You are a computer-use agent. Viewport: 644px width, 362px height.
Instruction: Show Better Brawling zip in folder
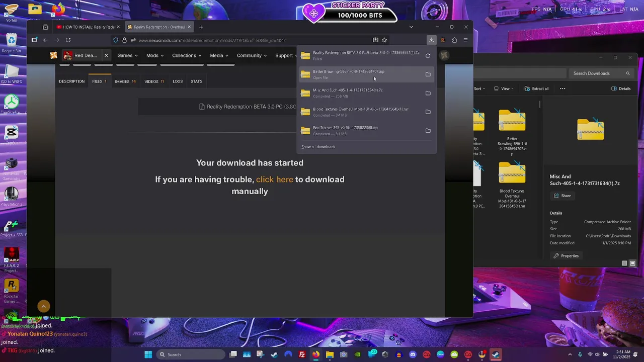pos(428,74)
